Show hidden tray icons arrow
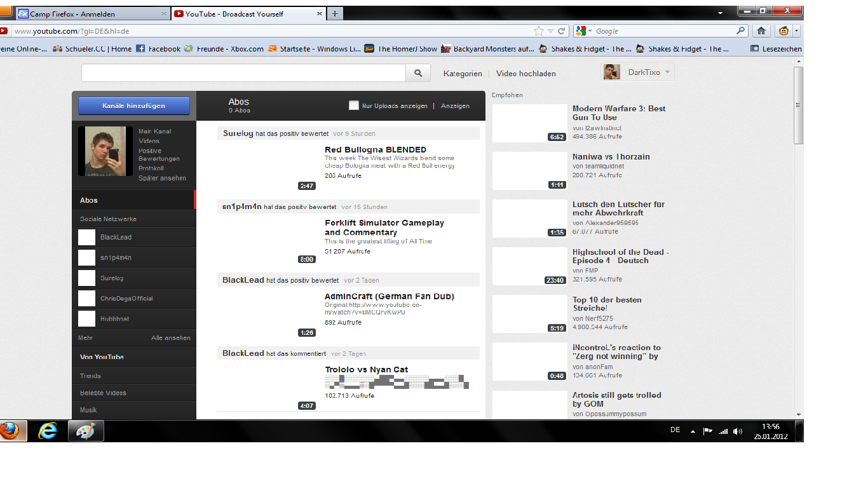The height and width of the screenshot is (488, 868). coord(693,431)
